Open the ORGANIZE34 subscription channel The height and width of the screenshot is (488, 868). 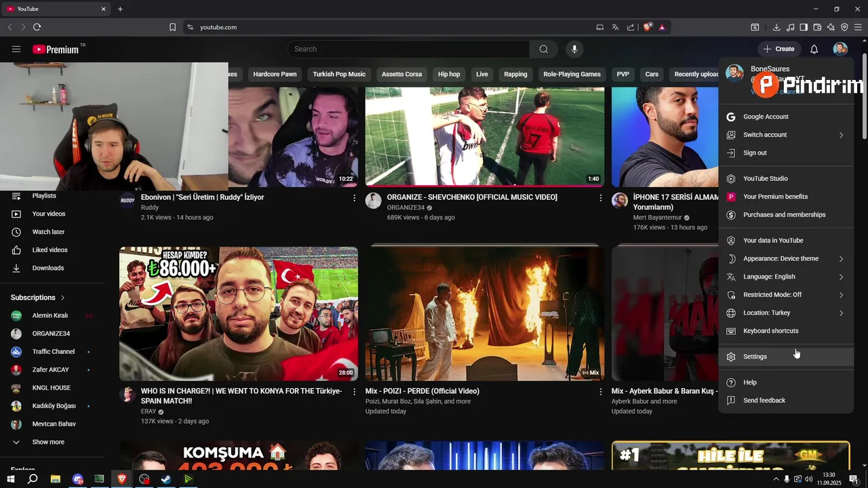(x=52, y=333)
